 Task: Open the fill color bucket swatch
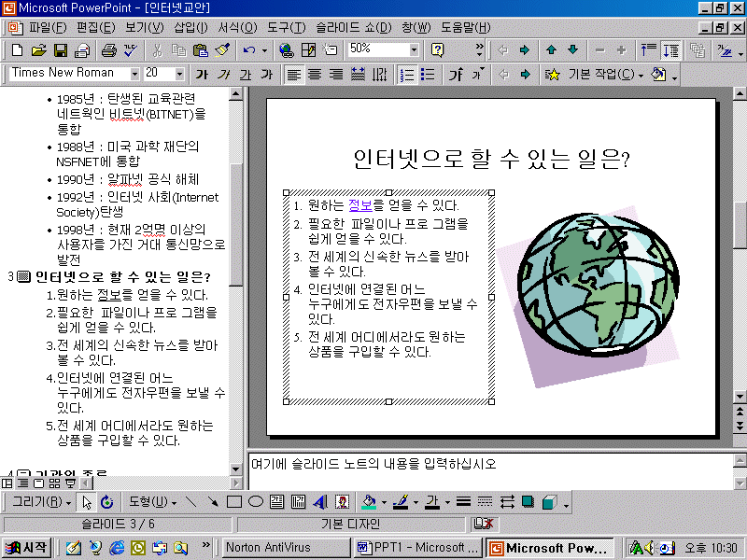tap(369, 502)
